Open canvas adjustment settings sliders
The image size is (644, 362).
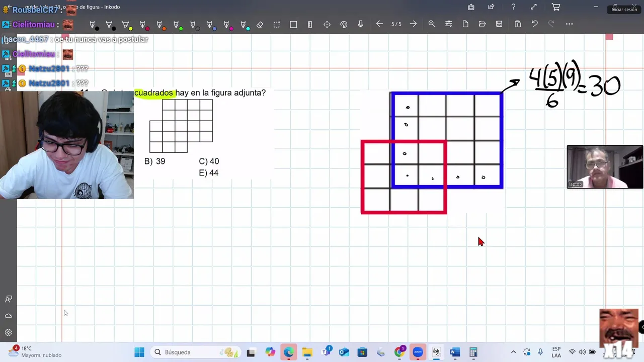(449, 24)
